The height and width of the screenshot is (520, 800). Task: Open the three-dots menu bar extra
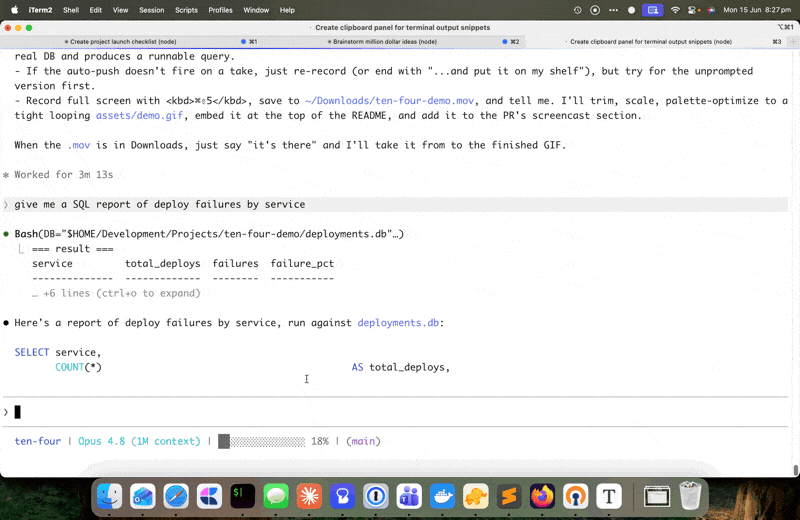(613, 10)
